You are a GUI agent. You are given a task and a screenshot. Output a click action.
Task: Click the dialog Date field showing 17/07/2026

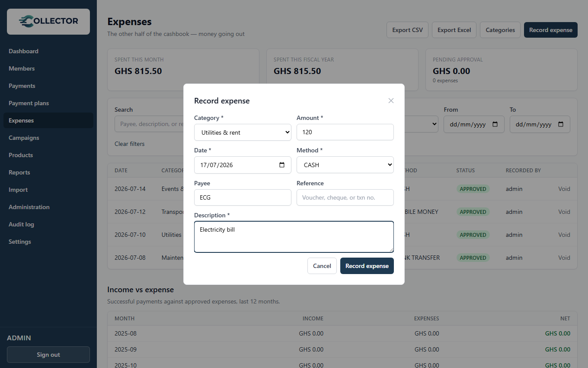point(243,165)
